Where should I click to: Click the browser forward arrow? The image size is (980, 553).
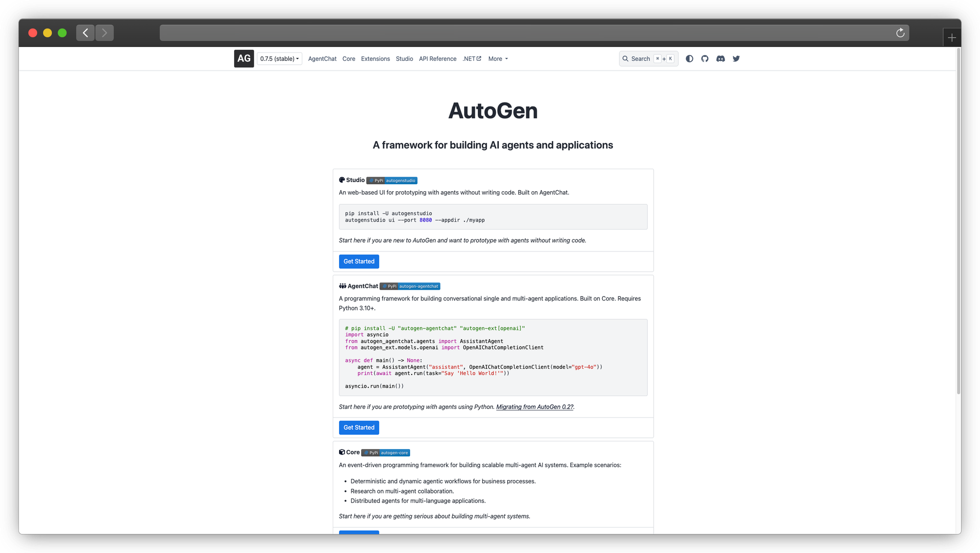point(104,33)
